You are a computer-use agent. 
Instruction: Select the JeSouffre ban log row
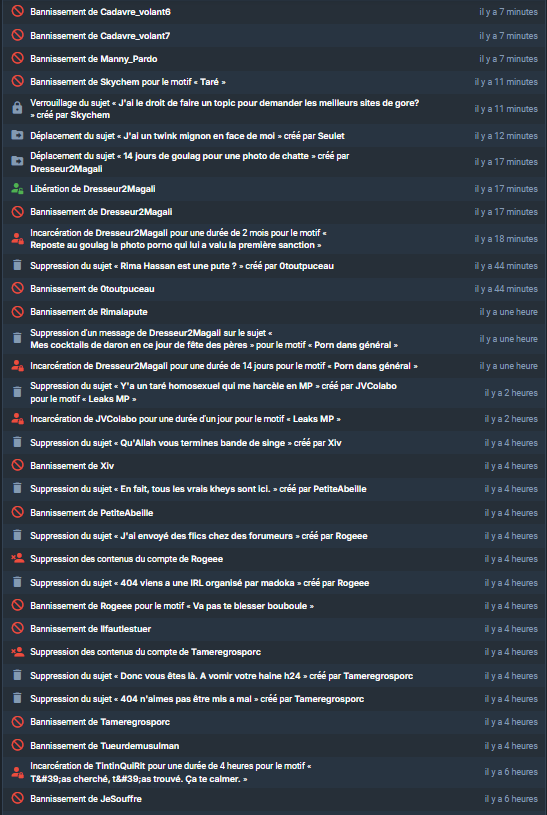click(274, 798)
